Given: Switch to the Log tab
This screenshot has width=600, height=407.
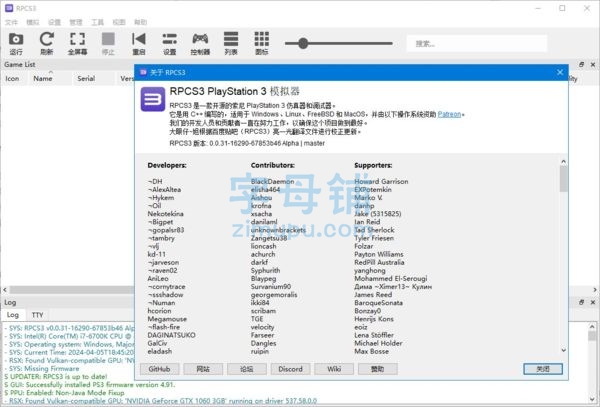Looking at the screenshot, I should 13,315.
